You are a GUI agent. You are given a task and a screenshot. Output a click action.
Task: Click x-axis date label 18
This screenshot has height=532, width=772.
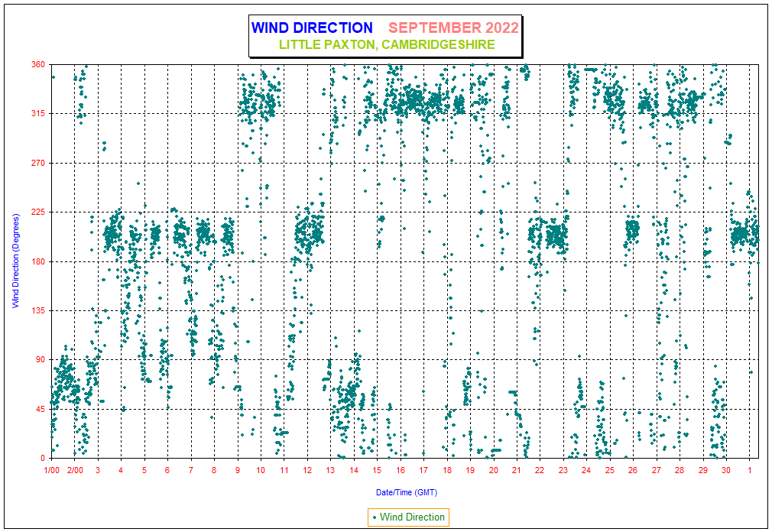pyautogui.click(x=447, y=471)
